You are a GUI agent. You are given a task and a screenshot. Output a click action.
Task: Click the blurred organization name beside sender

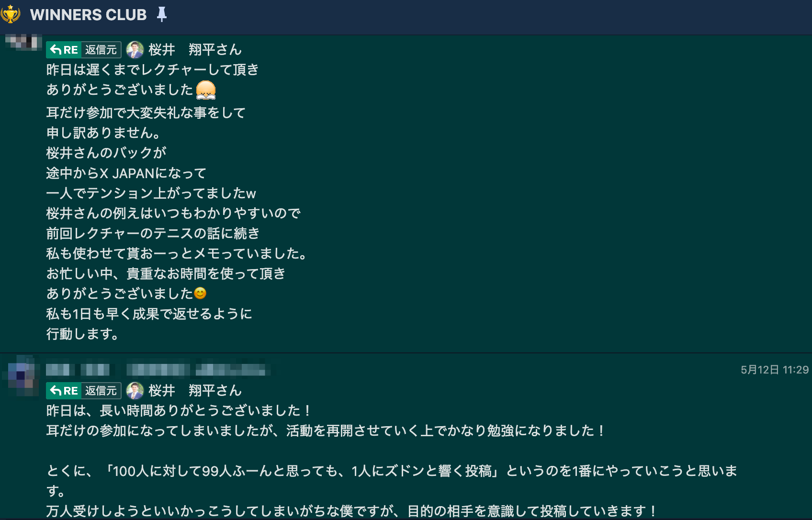tap(197, 370)
